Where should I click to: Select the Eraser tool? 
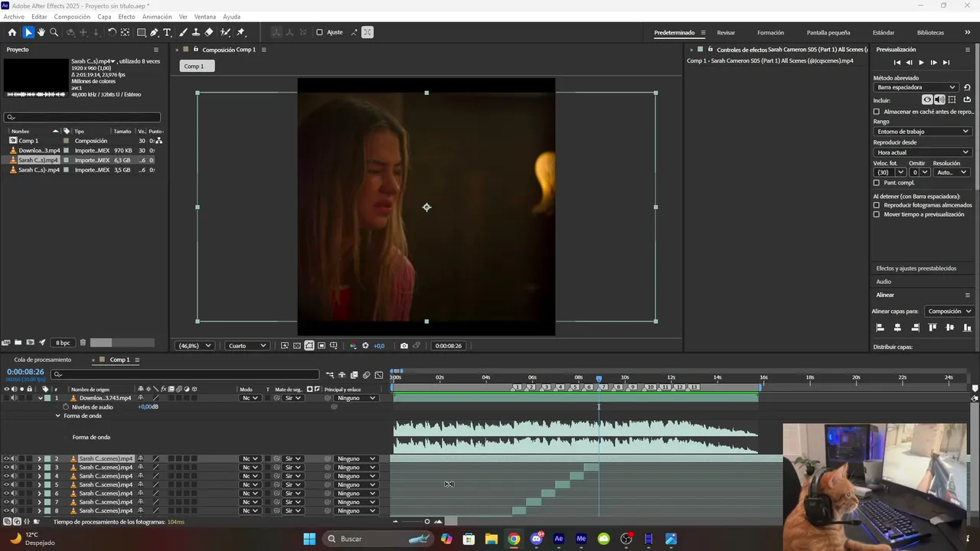click(209, 32)
